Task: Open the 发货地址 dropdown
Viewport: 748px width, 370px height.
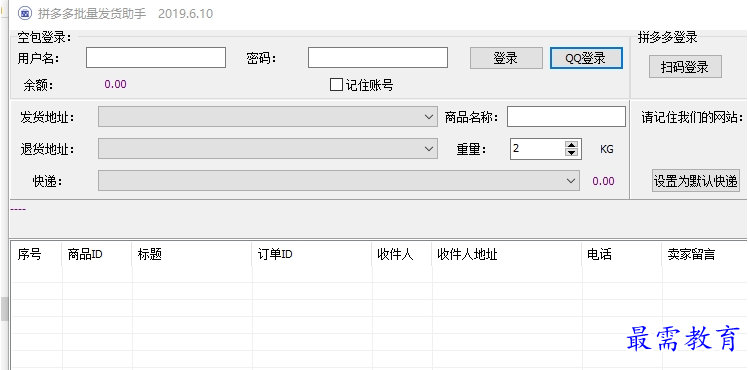Action: pyautogui.click(x=268, y=117)
